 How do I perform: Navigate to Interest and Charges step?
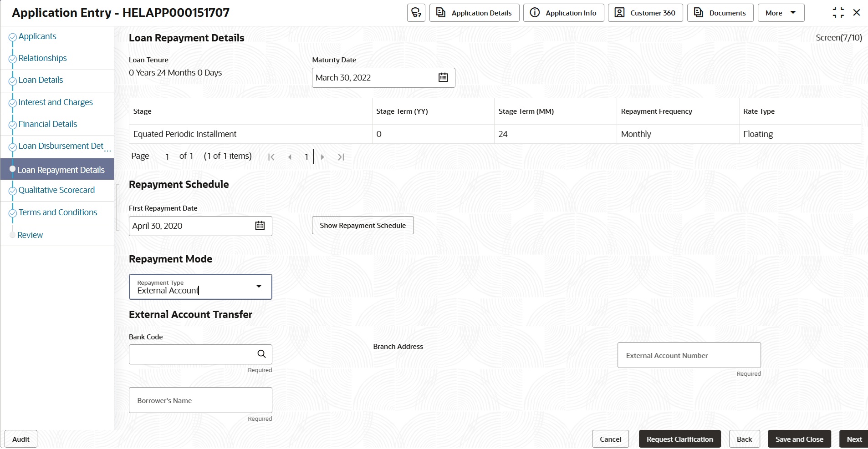56,102
